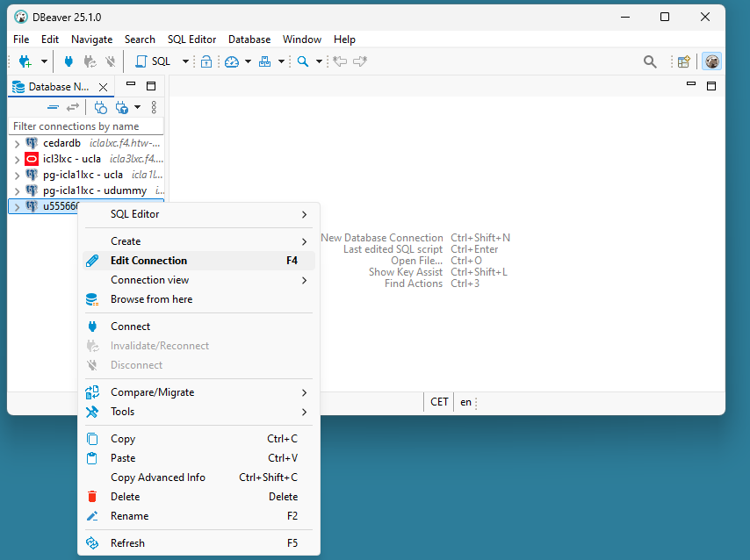Click the Invalidate/Reconnect toolbar icon
750x560 pixels.
coord(90,61)
